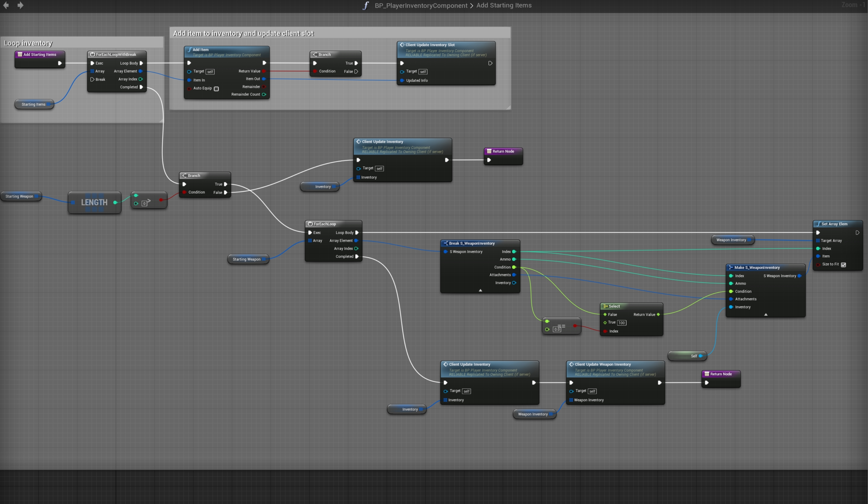Collapse the Break S_WeaponInventory node pins
Screen dimensions: 868x504
[x=480, y=290]
